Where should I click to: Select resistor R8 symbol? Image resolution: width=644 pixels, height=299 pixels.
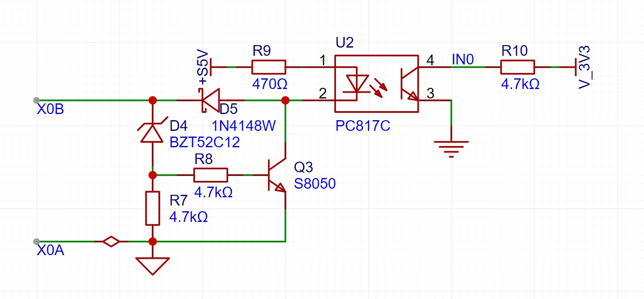(210, 175)
